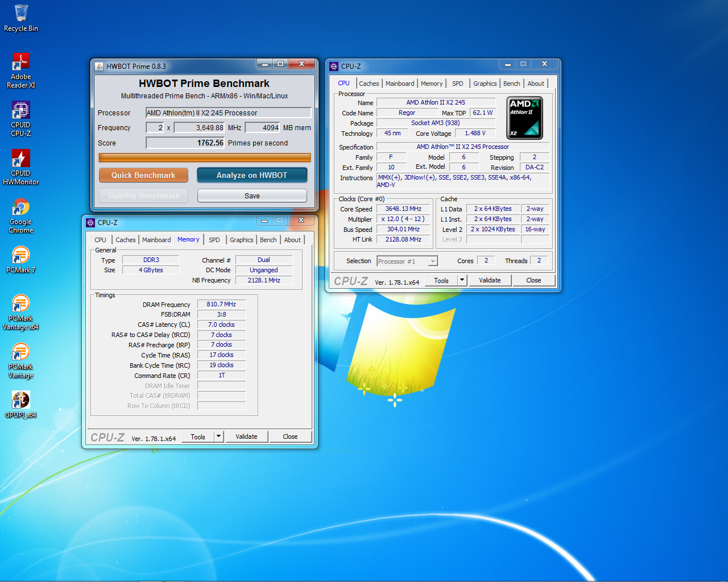Click the disabled Stability Benchmark button
This screenshot has height=582, width=728.
[x=143, y=196]
